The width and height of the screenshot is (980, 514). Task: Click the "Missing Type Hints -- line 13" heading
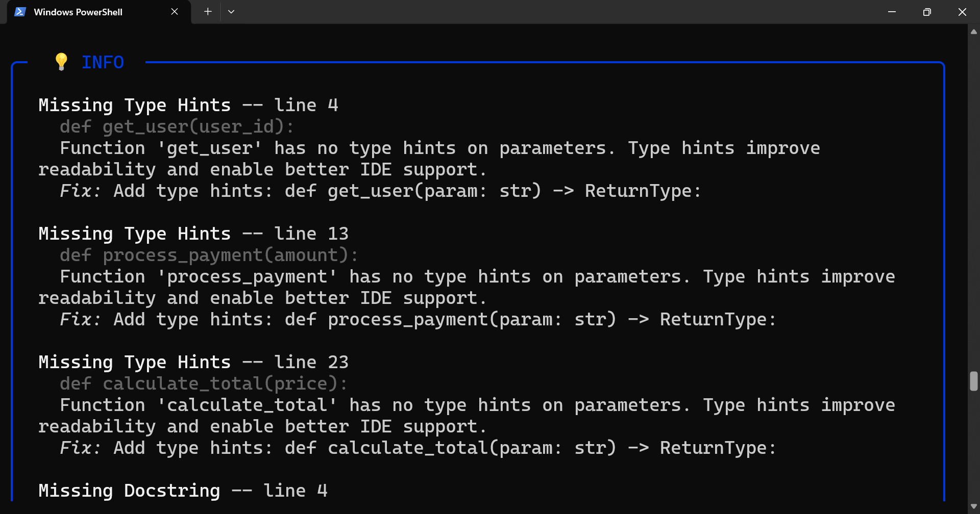[193, 234]
